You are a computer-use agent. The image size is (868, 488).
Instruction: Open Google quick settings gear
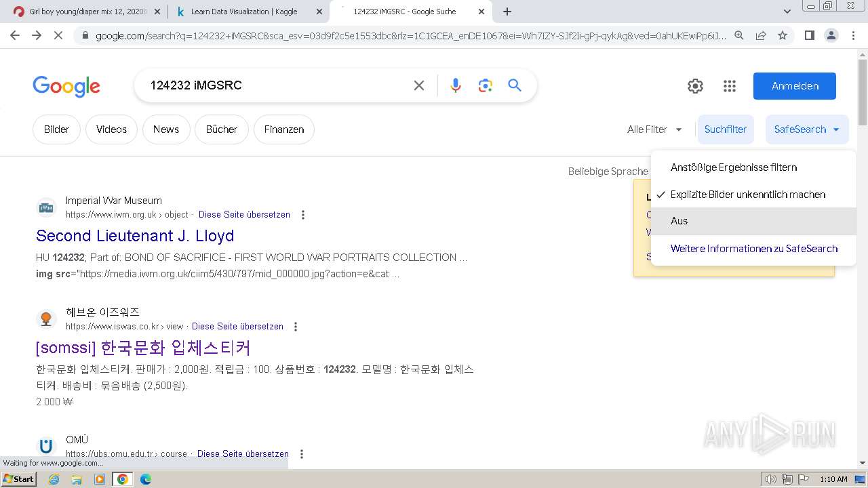pyautogui.click(x=695, y=86)
